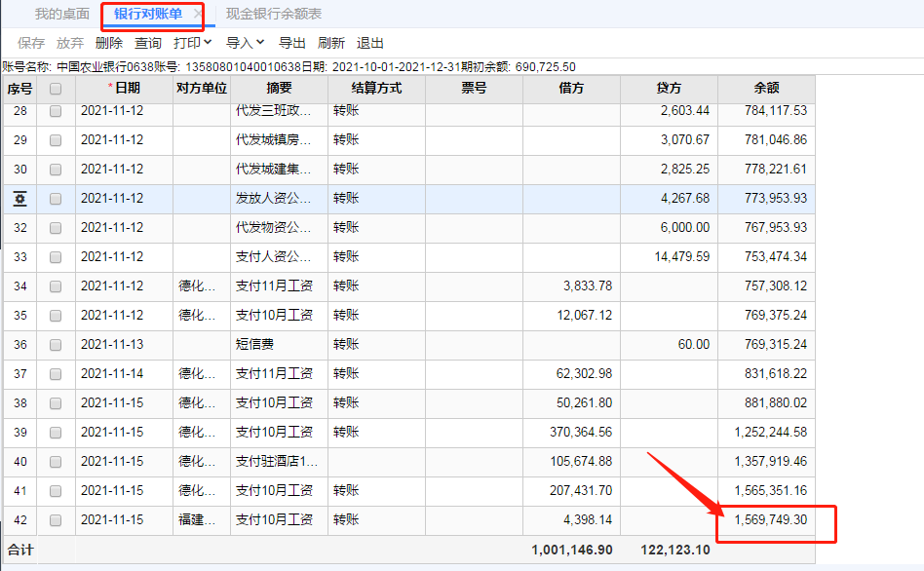
Task: Click the 票号 column header
Action: pyautogui.click(x=474, y=89)
